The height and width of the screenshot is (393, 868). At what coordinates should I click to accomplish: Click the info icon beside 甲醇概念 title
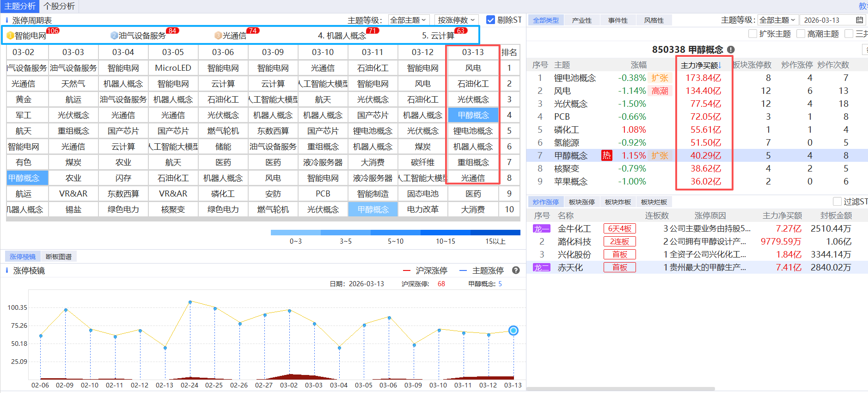pyautogui.click(x=731, y=49)
